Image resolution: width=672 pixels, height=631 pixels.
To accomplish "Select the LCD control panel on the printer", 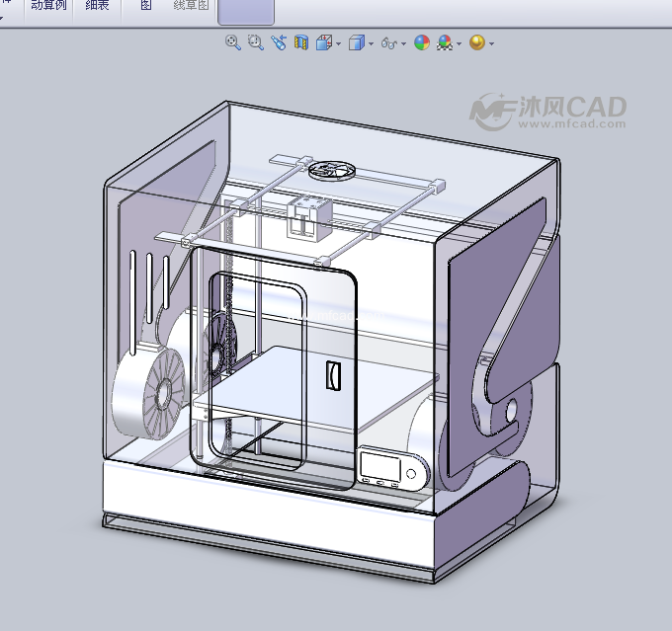I will point(392,468).
